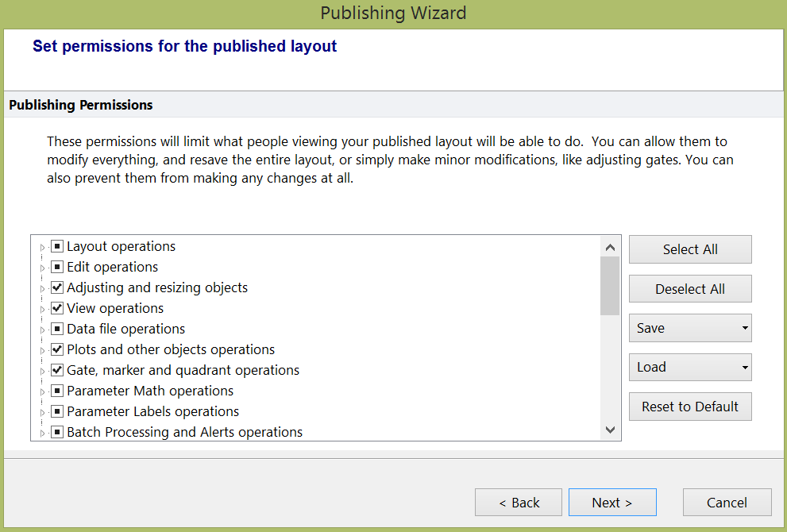Cancel the Publishing Wizard

coord(726,503)
